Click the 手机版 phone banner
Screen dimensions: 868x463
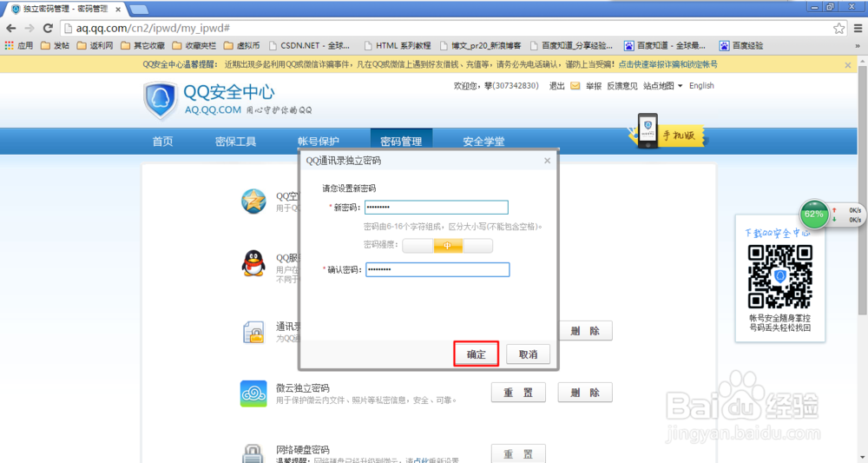coord(667,131)
